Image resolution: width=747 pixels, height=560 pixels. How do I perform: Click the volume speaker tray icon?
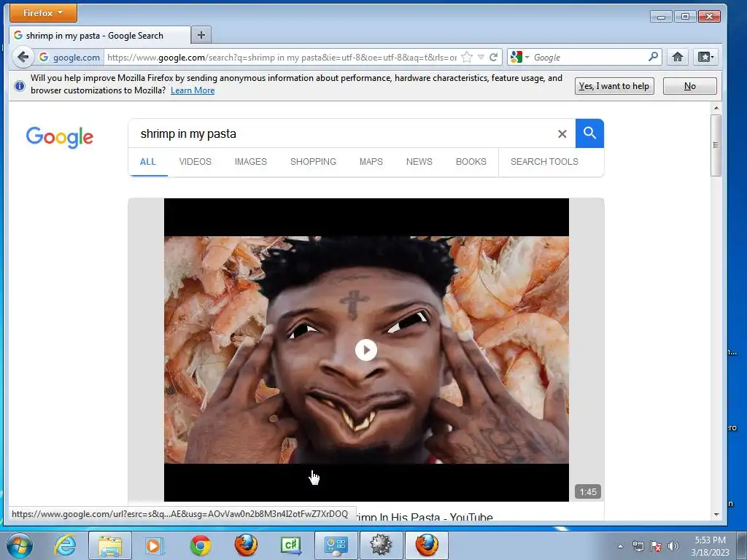click(x=673, y=545)
